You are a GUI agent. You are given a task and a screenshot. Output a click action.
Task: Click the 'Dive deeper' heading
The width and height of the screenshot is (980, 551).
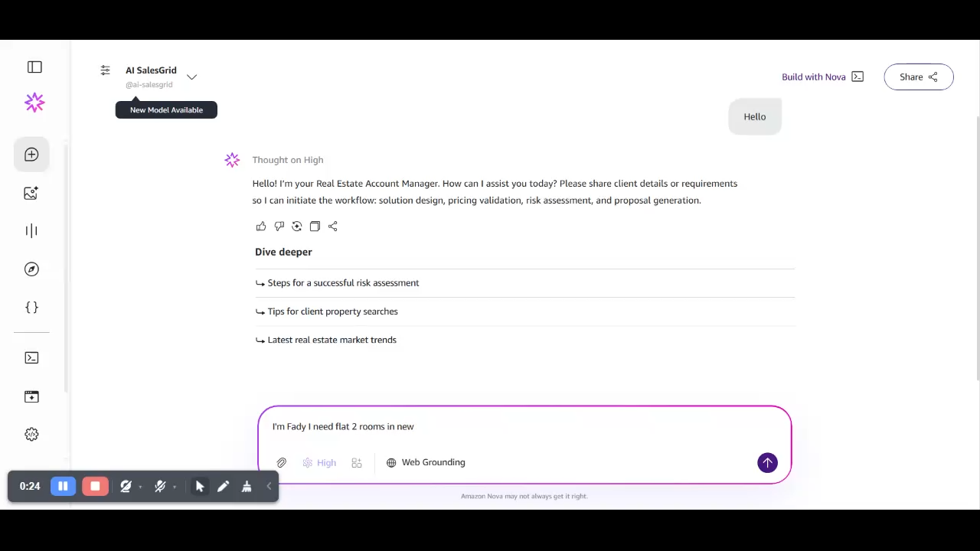(x=283, y=252)
